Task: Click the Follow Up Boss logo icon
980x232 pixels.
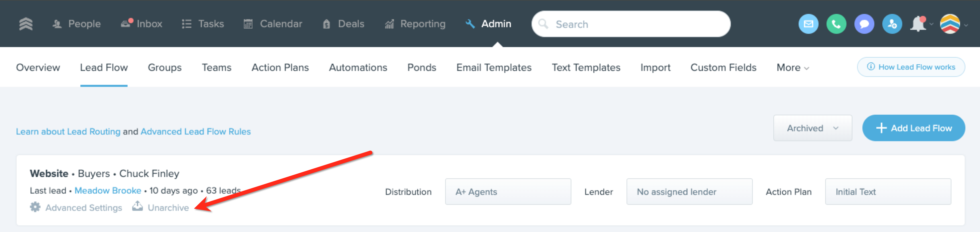Action: 26,24
